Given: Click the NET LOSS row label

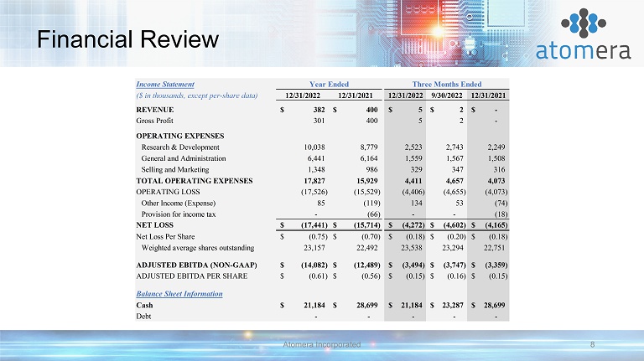Looking at the screenshot, I should coord(155,224).
